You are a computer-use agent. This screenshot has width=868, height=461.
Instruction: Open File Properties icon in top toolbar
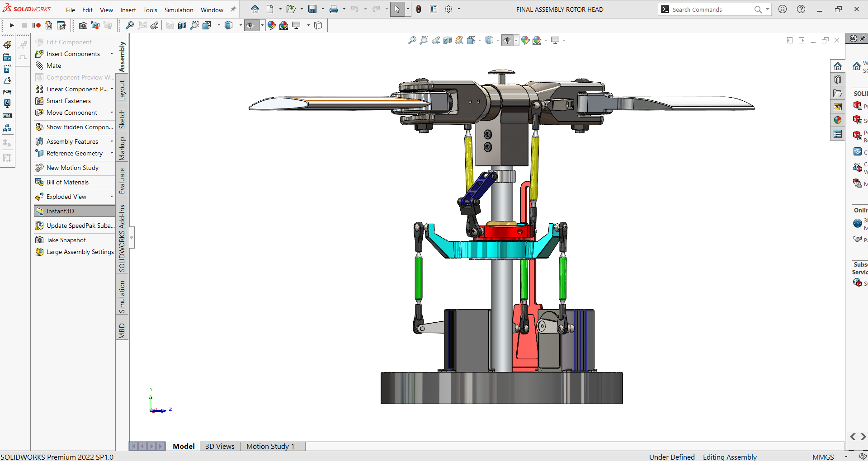(434, 9)
